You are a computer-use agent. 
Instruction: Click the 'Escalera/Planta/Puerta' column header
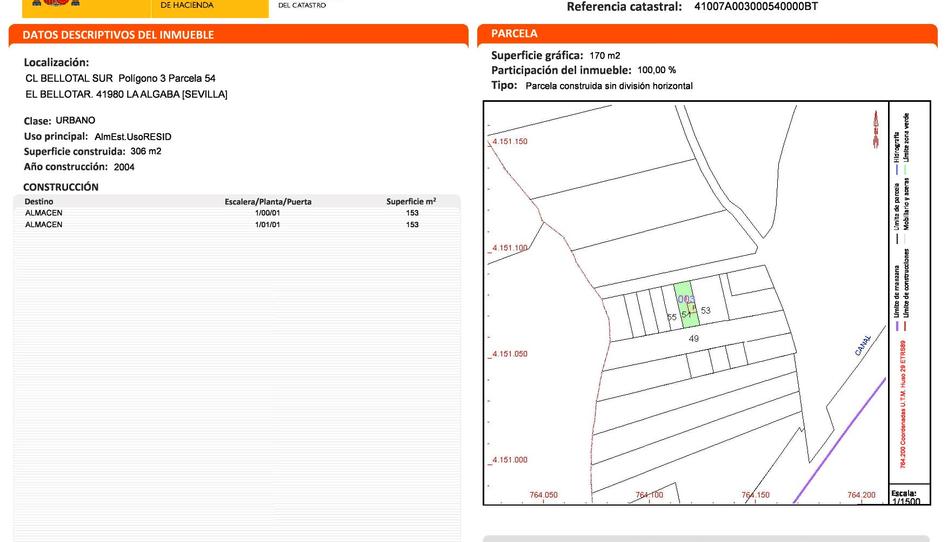pyautogui.click(x=268, y=201)
